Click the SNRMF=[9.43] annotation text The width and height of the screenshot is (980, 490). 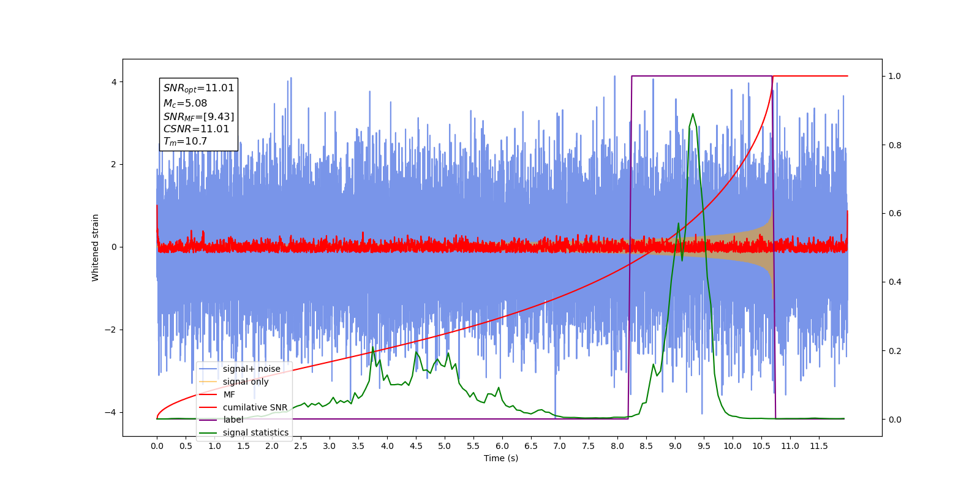[198, 116]
